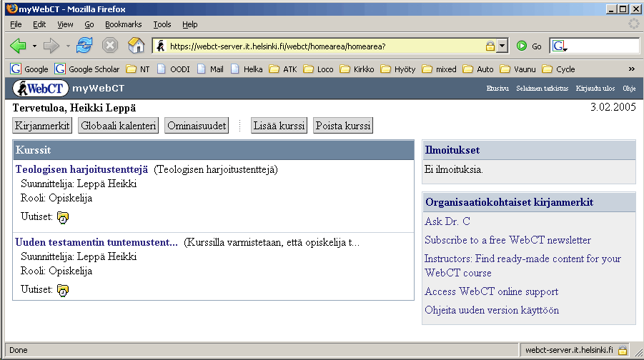Click Uutiset icon under Uuden testamentin course

coord(63,290)
